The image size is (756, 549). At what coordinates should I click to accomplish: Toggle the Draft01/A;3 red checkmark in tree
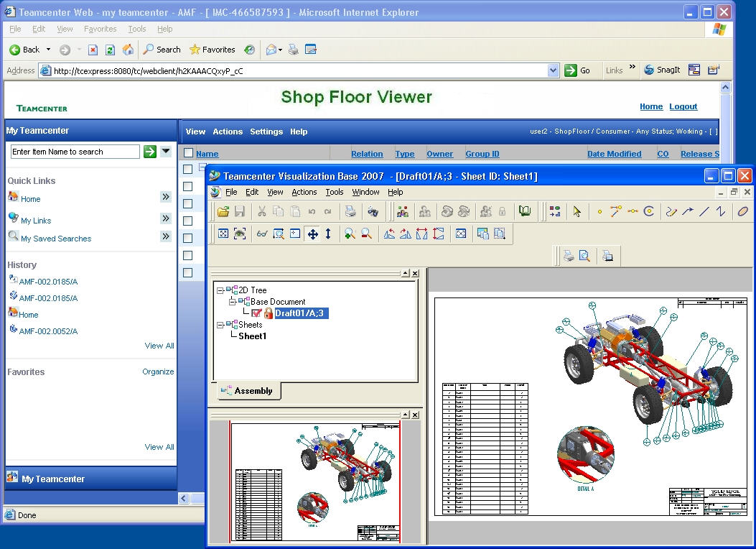[x=256, y=313]
